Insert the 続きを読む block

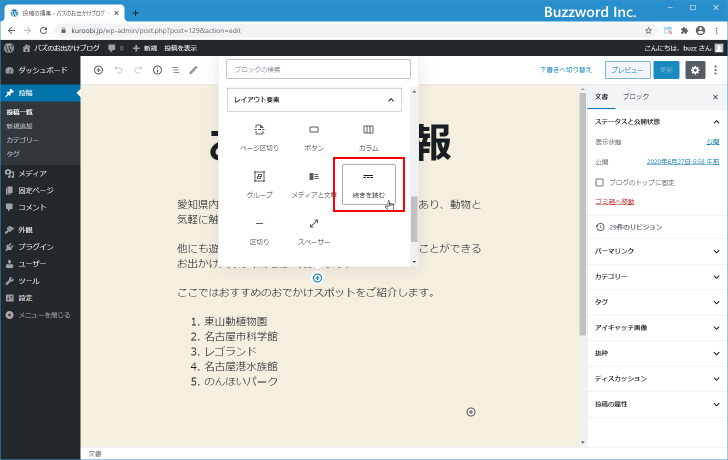click(x=369, y=185)
